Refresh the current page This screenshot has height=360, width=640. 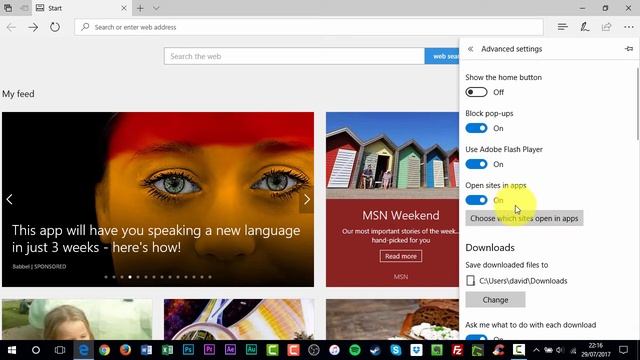click(55, 27)
